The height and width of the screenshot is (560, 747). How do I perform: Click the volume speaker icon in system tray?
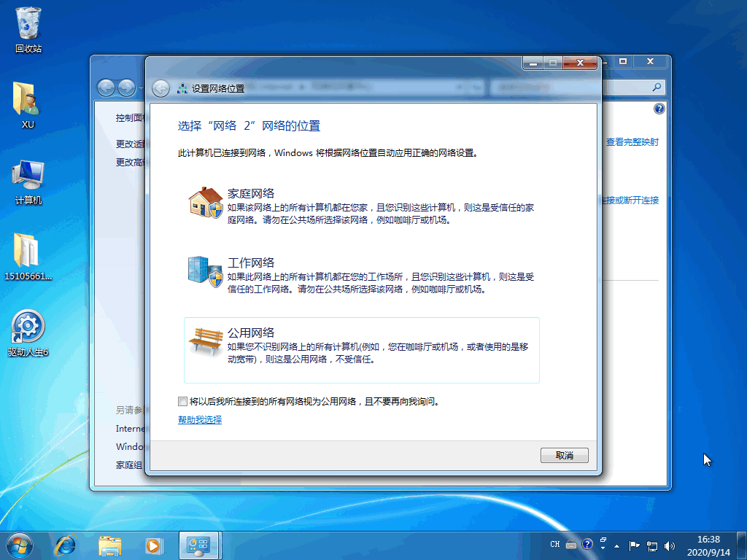pos(670,545)
